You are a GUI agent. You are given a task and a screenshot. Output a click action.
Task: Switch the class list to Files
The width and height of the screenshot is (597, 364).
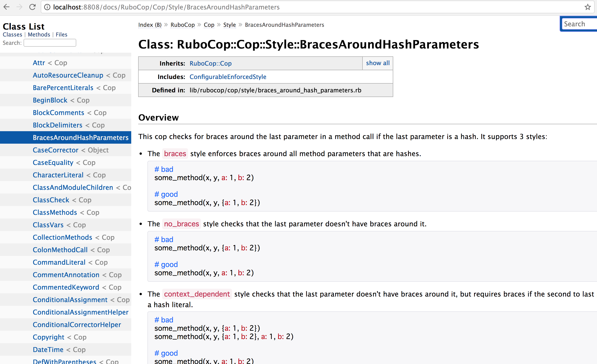(61, 35)
